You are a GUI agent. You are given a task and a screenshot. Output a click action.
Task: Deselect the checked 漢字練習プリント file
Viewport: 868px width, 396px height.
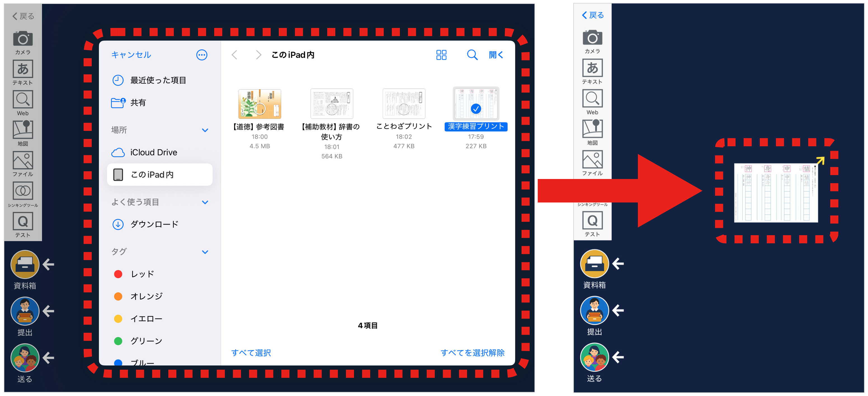[x=476, y=104]
